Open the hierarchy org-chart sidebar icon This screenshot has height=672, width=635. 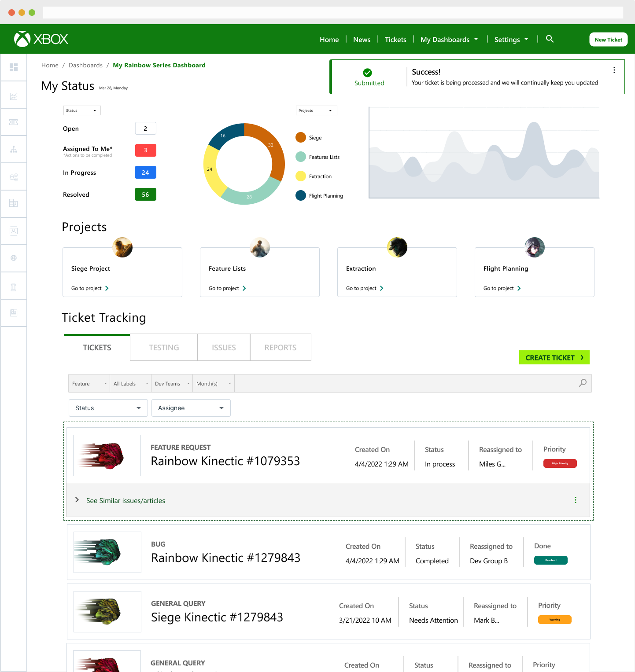[14, 149]
